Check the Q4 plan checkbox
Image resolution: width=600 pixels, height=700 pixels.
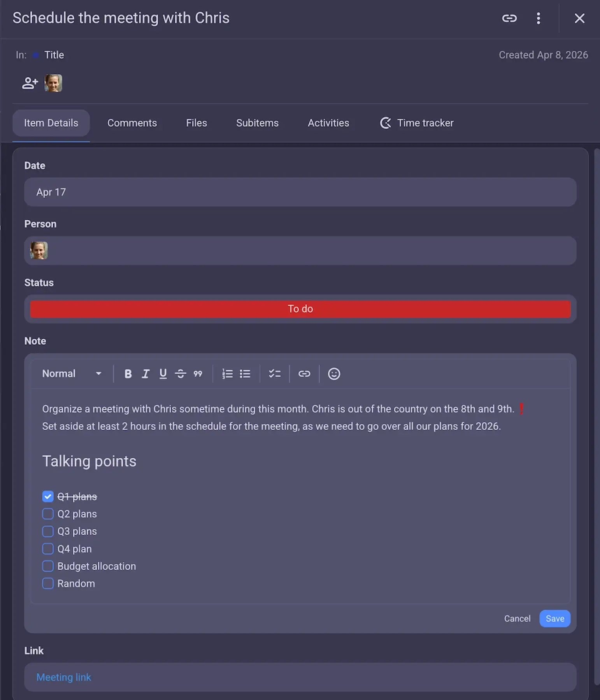point(47,549)
